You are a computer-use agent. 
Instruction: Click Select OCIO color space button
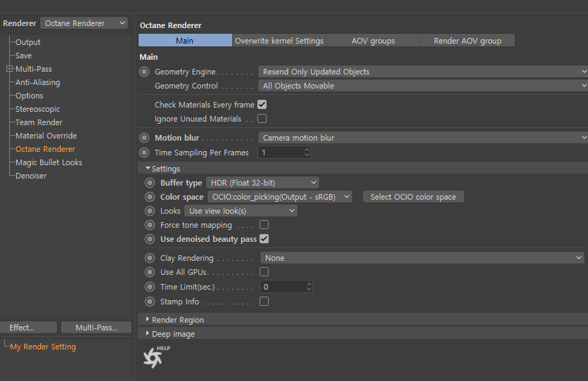pyautogui.click(x=414, y=197)
